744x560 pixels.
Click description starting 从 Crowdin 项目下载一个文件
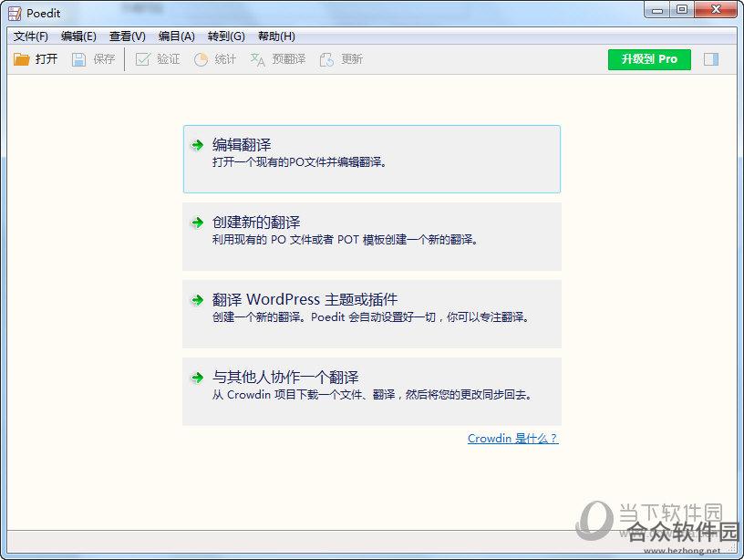click(x=372, y=395)
